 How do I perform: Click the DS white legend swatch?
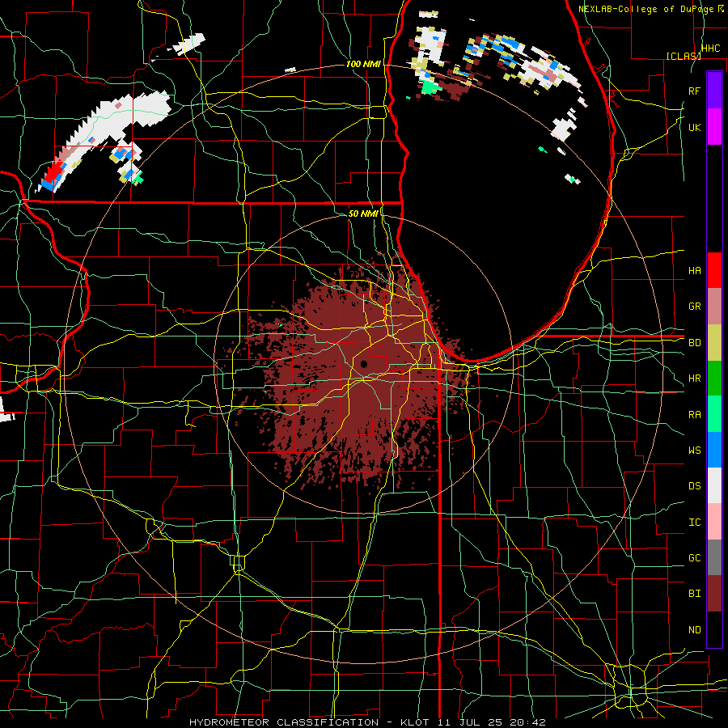click(x=714, y=485)
